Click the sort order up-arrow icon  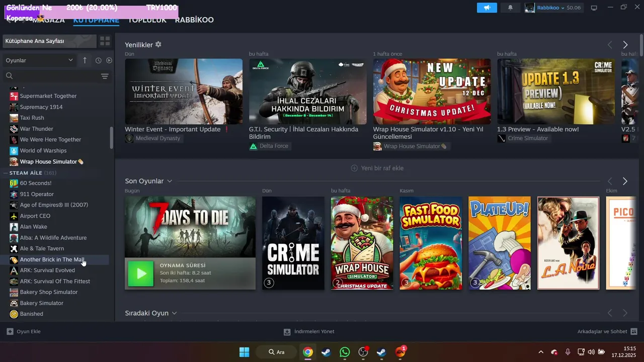click(85, 60)
